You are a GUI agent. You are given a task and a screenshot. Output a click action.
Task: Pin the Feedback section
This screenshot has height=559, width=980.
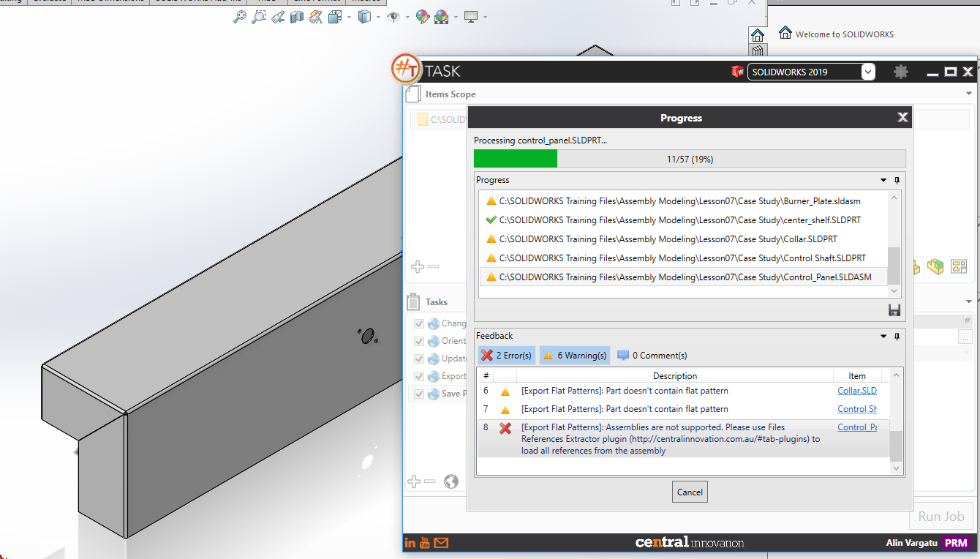(x=897, y=336)
